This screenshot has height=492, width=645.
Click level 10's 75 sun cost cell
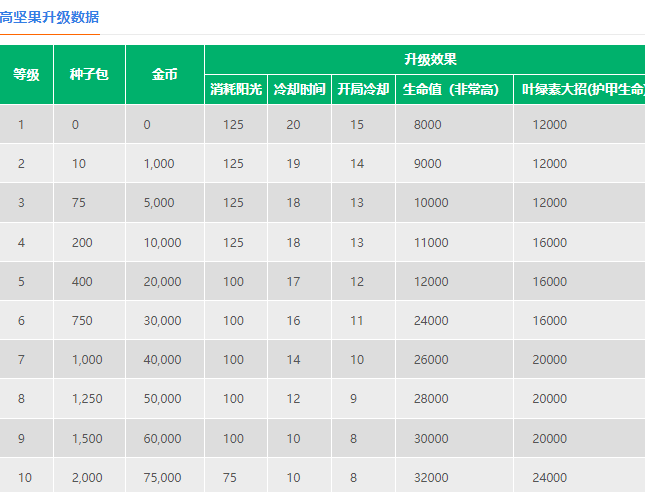pos(236,477)
